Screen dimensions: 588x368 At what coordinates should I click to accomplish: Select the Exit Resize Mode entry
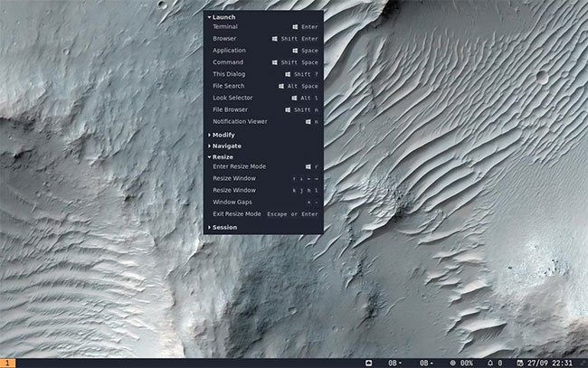pos(263,214)
